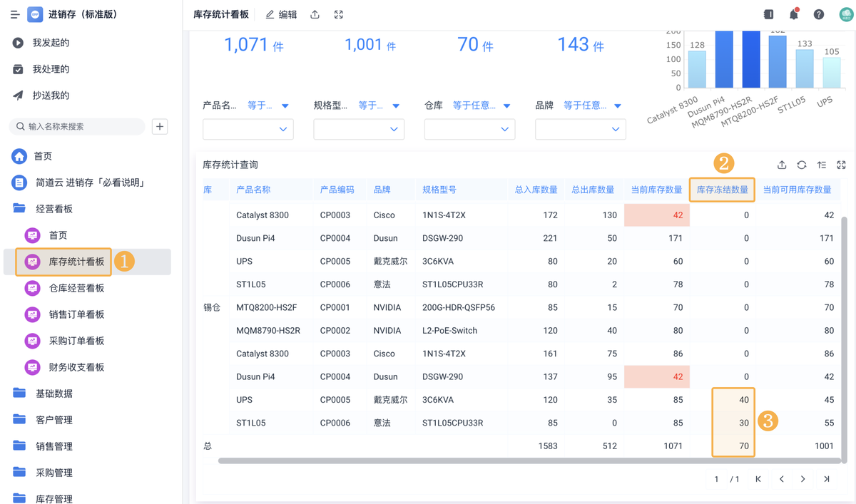This screenshot has height=504, width=856.
Task: Expand the 库存统计查询 table to fullscreen
Action: pyautogui.click(x=841, y=165)
